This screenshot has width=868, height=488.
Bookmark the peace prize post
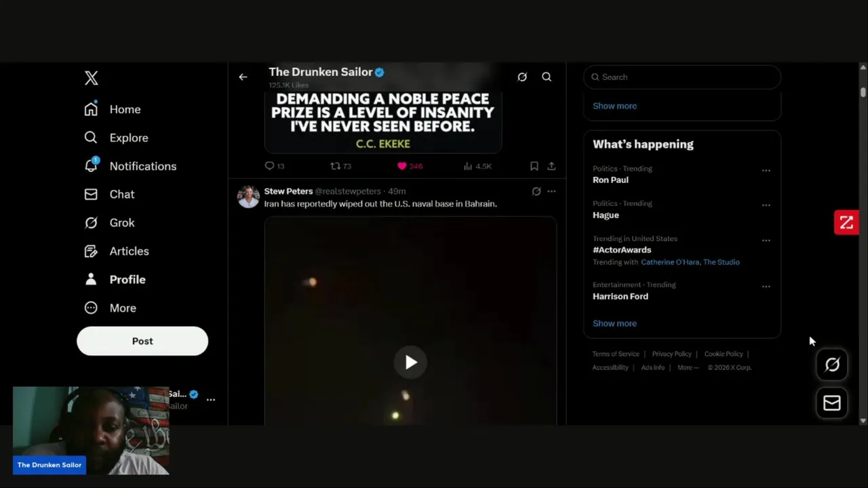point(534,166)
